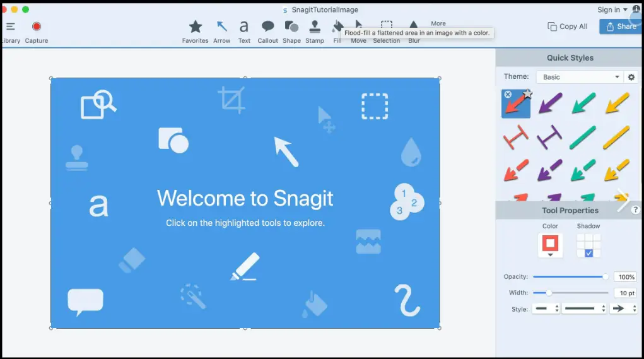
Task: Click the stamp icon in the tutorial image
Action: point(77,158)
